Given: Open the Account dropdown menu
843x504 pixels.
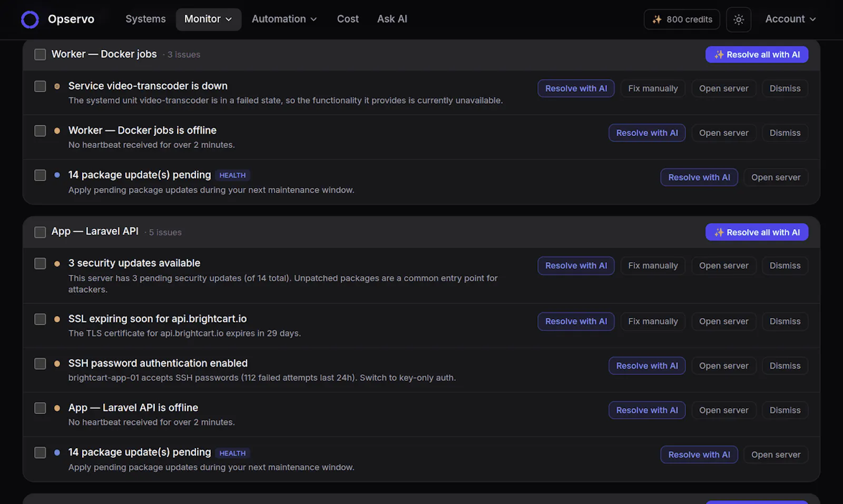Looking at the screenshot, I should click(790, 19).
